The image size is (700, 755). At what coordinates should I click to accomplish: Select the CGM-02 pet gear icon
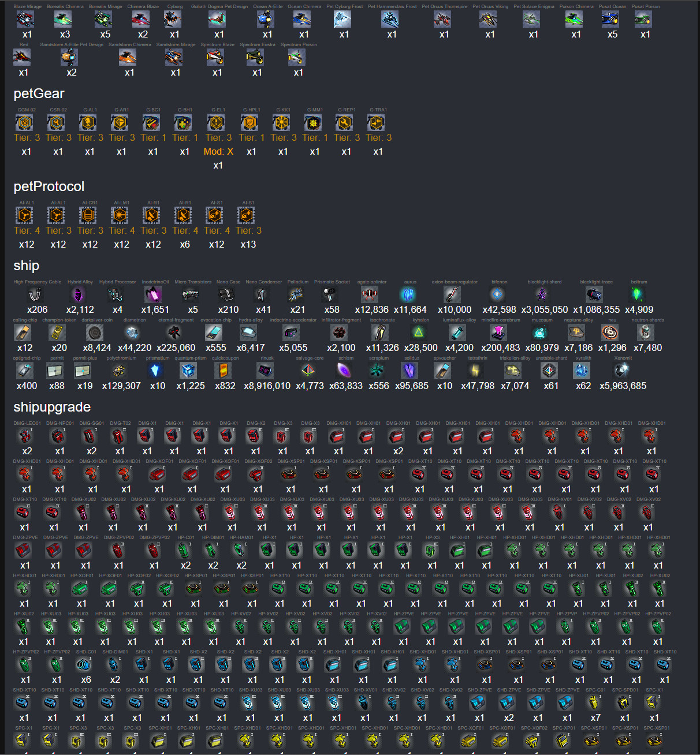click(x=24, y=122)
